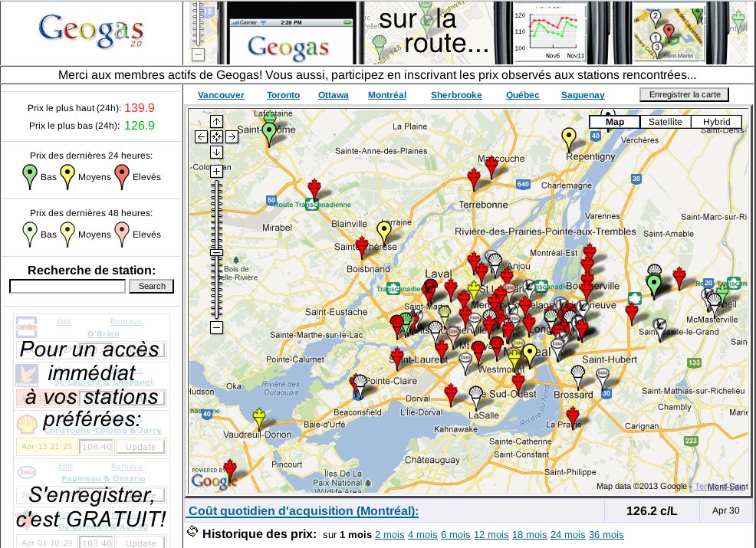The image size is (756, 548).
Task: Click the Shell marker above LaSalle
Action: tap(476, 398)
